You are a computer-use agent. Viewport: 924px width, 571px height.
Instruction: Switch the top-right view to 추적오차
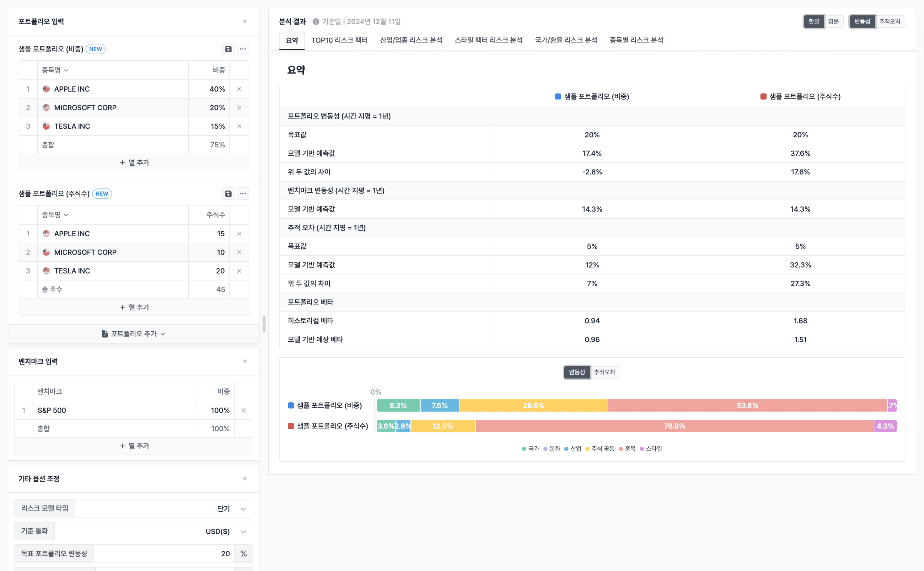pos(890,22)
